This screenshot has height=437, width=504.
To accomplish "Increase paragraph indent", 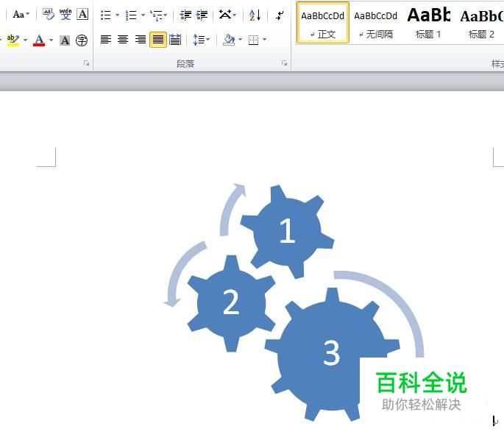I will click(202, 15).
